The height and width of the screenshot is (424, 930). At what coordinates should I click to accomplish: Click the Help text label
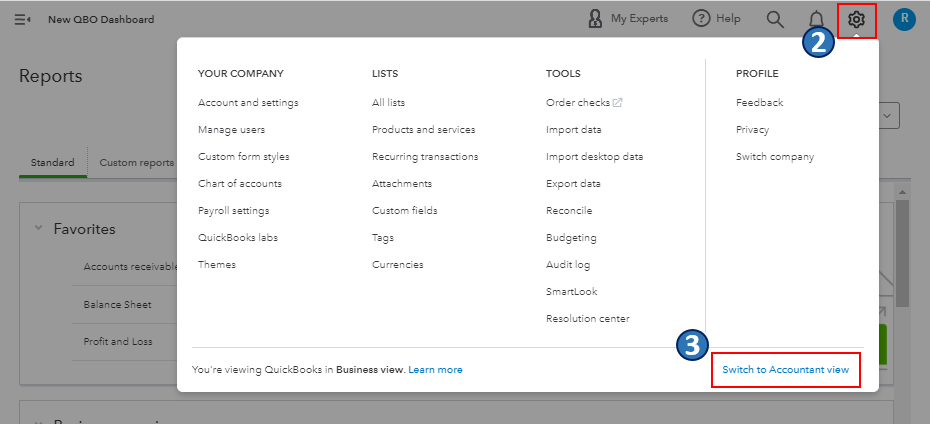click(x=728, y=19)
